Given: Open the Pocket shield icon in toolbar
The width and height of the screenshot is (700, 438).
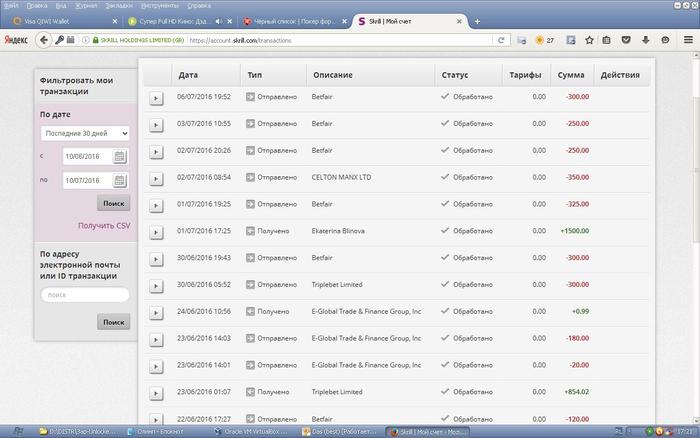Looking at the screenshot, I should (626, 40).
